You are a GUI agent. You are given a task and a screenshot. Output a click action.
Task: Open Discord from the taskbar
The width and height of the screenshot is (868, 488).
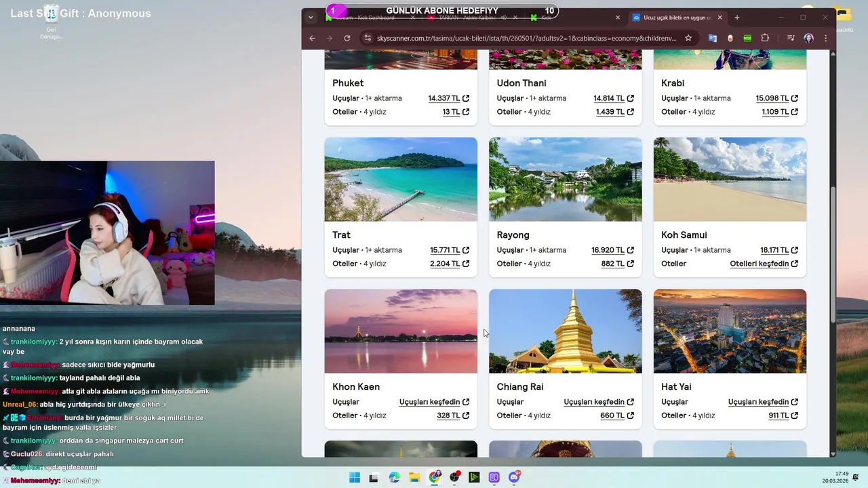point(514,478)
